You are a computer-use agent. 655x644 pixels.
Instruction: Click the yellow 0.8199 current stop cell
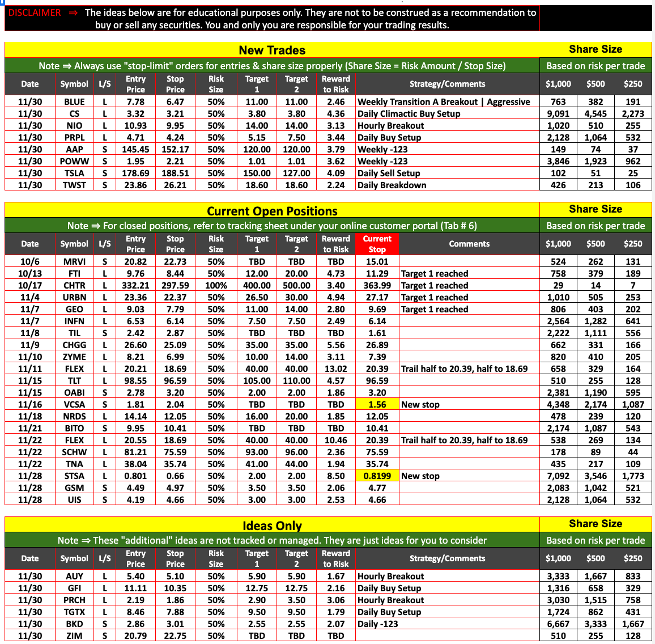coord(377,476)
